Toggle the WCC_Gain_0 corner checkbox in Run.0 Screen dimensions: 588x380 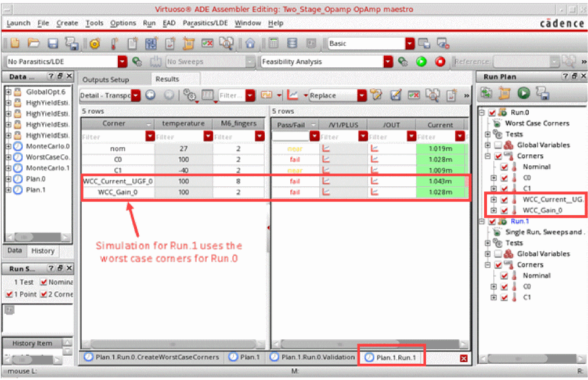(x=504, y=210)
